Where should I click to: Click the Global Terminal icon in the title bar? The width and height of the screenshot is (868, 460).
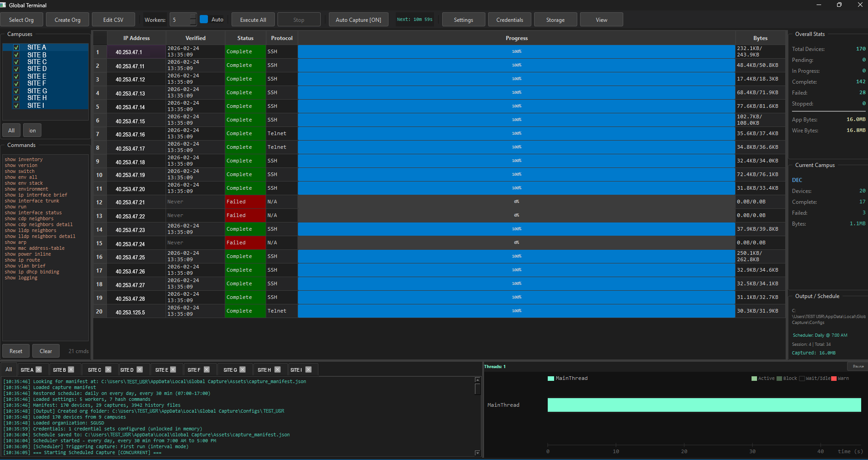point(4,5)
